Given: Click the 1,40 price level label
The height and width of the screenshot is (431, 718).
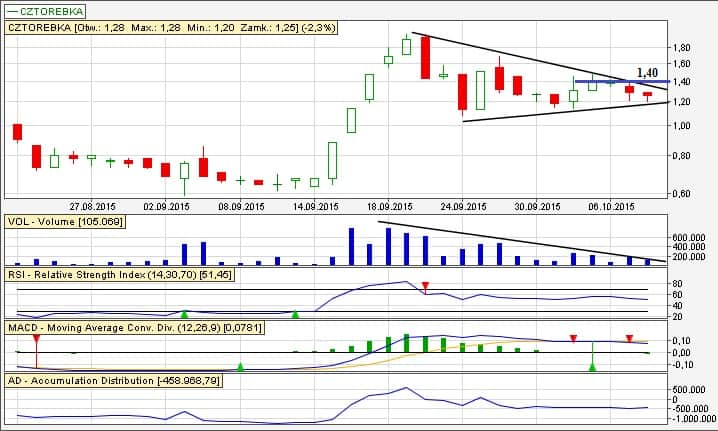Looking at the screenshot, I should [x=647, y=73].
